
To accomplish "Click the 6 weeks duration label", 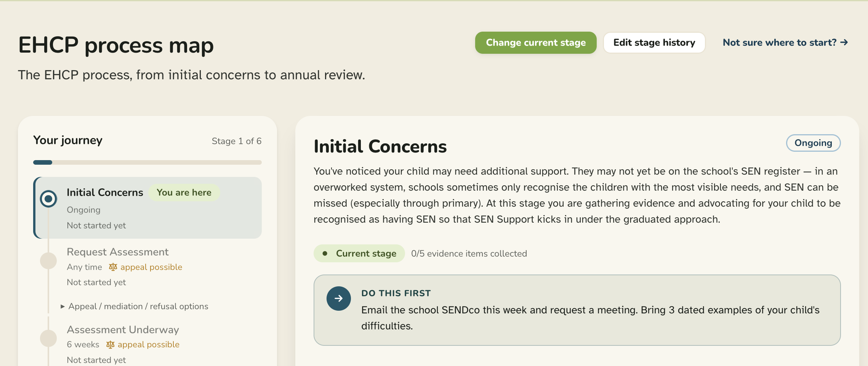I will point(83,345).
